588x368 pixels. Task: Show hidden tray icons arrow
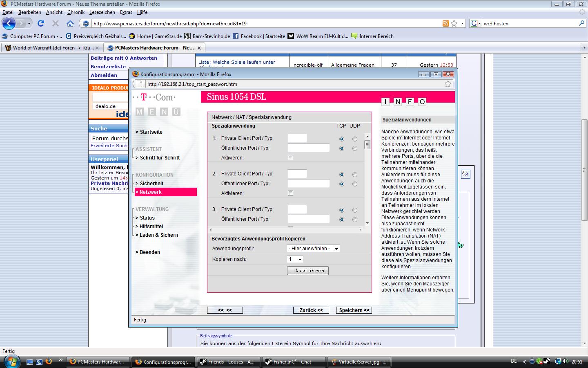pyautogui.click(x=525, y=361)
